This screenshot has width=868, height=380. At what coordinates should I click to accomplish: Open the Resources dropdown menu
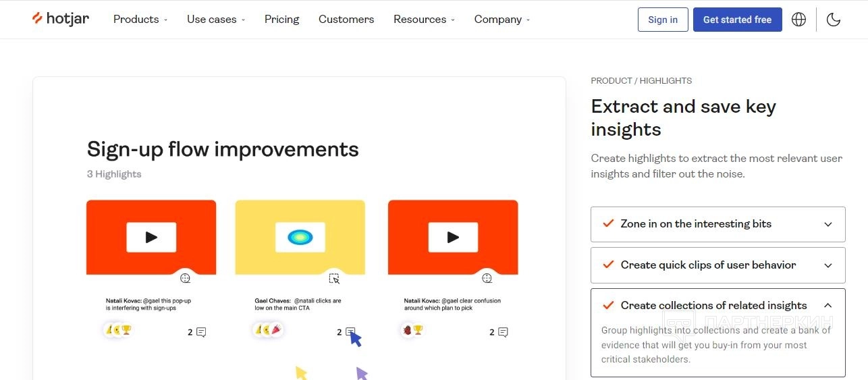(424, 20)
